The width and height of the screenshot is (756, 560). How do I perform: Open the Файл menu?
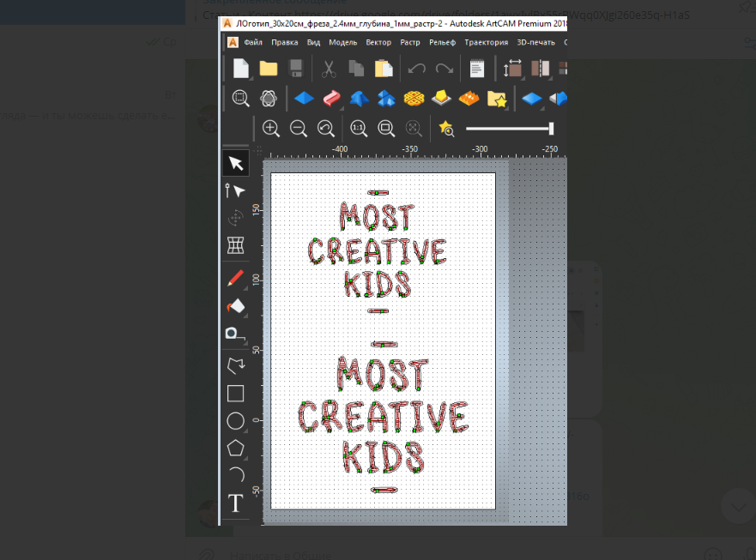pyautogui.click(x=253, y=42)
